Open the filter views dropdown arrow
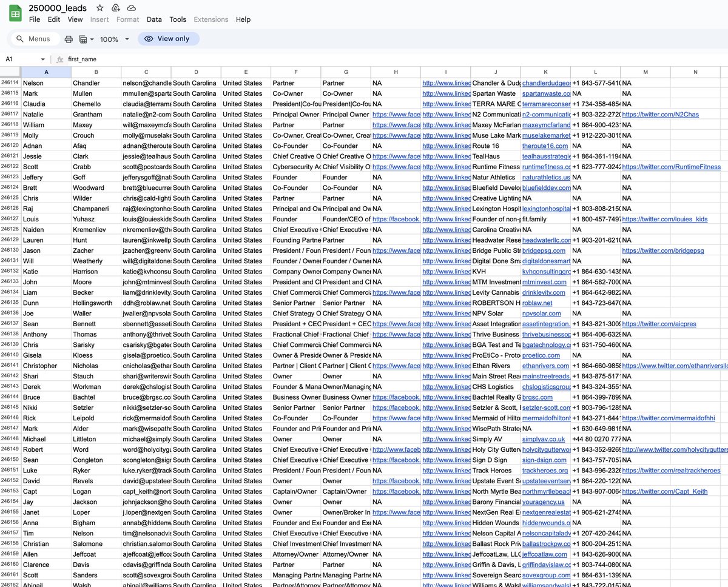The height and width of the screenshot is (587, 728). (92, 39)
